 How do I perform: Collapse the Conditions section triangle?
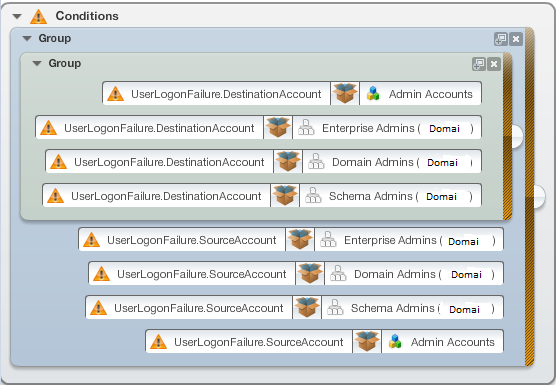[x=17, y=16]
